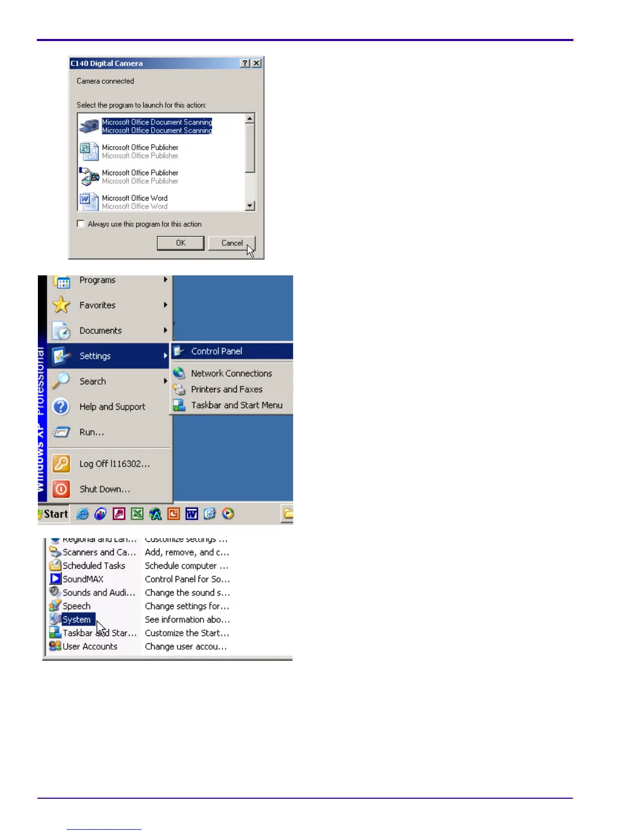Open the Search menu item
This screenshot has width=644, height=834.
[x=110, y=381]
